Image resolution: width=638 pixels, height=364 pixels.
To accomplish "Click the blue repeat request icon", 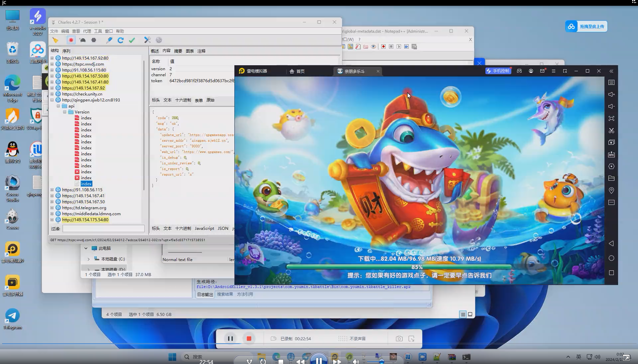I will [x=121, y=40].
